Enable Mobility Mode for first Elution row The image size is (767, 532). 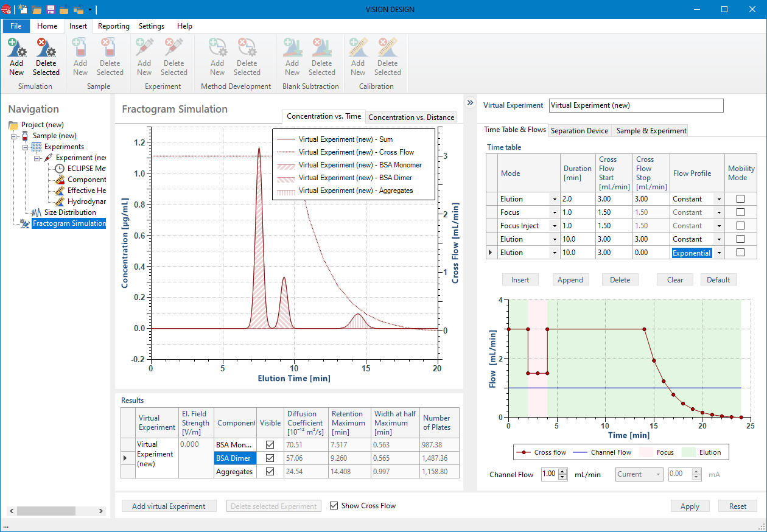coord(740,199)
